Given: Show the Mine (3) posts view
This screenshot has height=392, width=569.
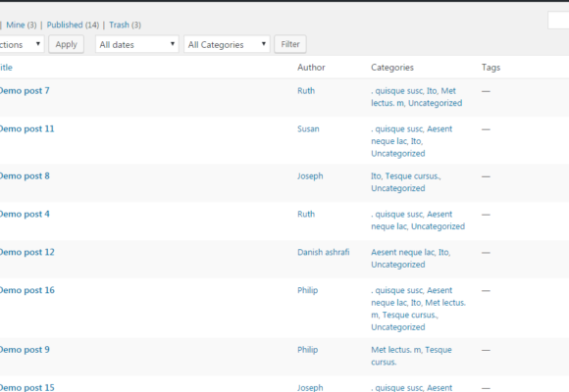Looking at the screenshot, I should [x=21, y=25].
